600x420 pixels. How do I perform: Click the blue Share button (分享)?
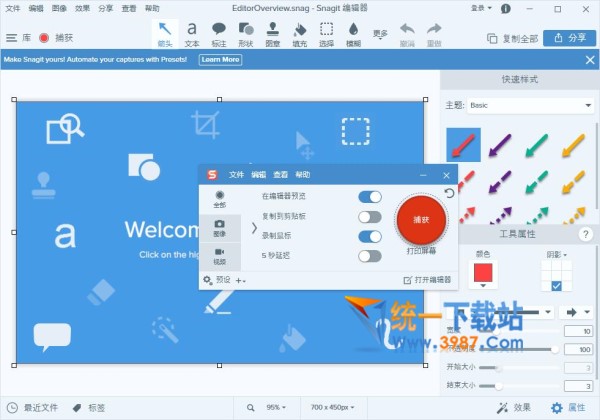[569, 38]
